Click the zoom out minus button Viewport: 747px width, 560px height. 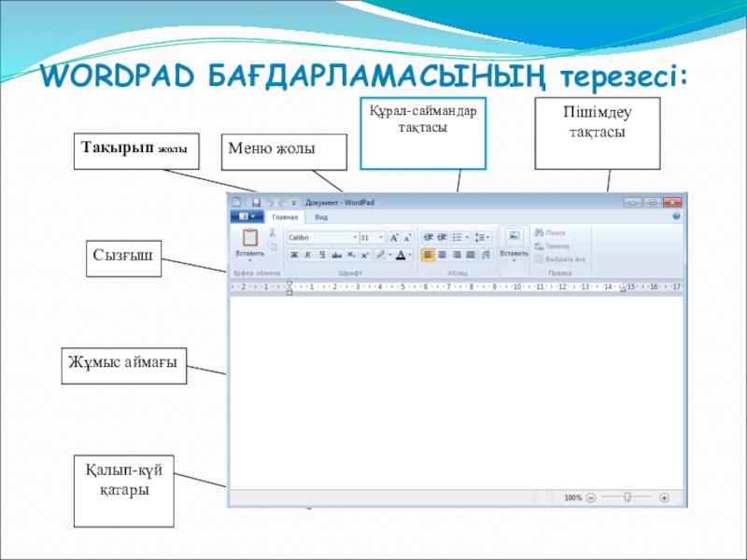tap(591, 498)
